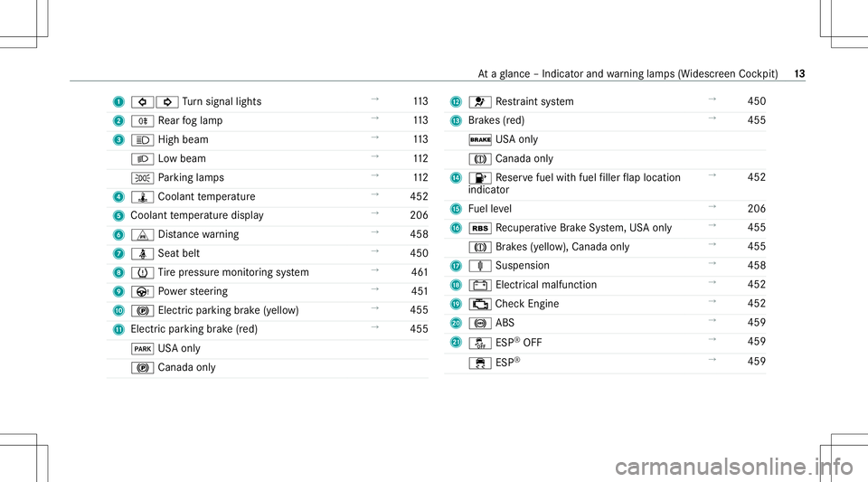The width and height of the screenshot is (868, 482).
Task: Follow arrow link for Restraint system
Action: (x=712, y=99)
